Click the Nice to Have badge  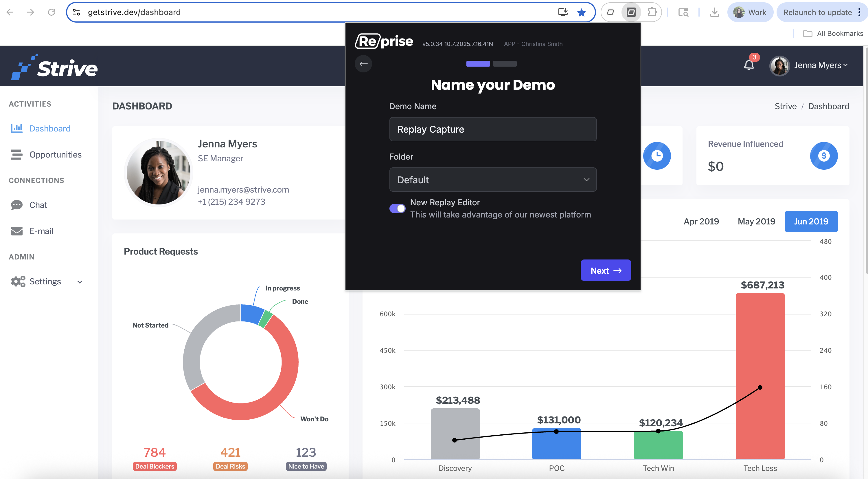[x=306, y=466]
